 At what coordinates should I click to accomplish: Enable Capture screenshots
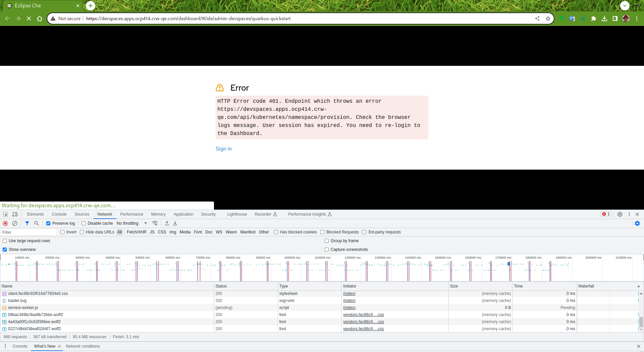point(327,250)
